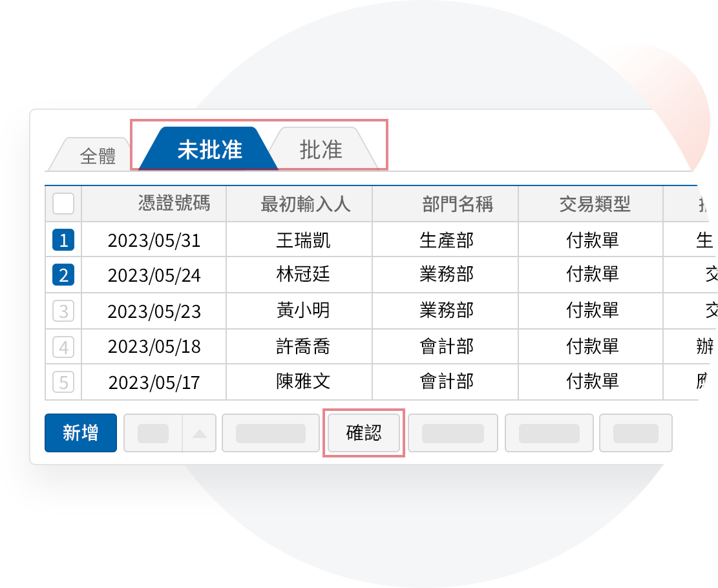Click the 新增 button

[x=80, y=433]
